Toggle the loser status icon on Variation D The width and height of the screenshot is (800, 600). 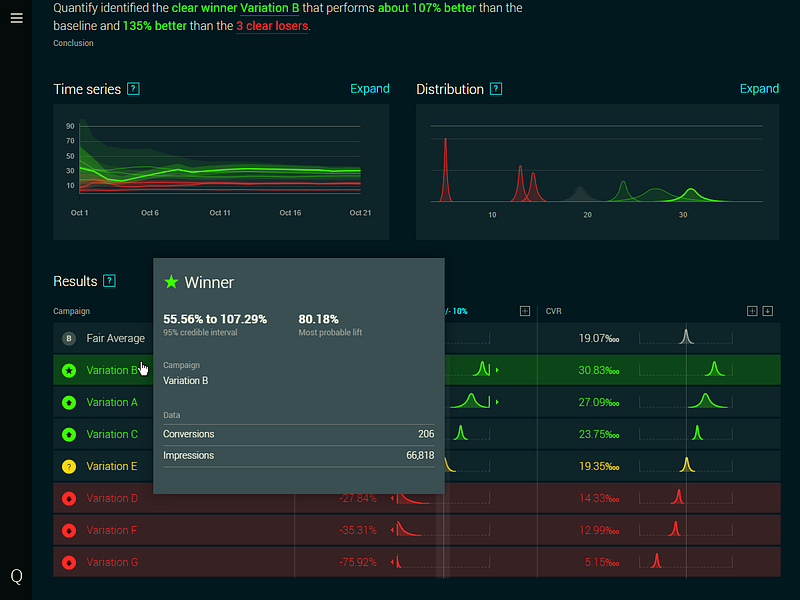pos(68,498)
